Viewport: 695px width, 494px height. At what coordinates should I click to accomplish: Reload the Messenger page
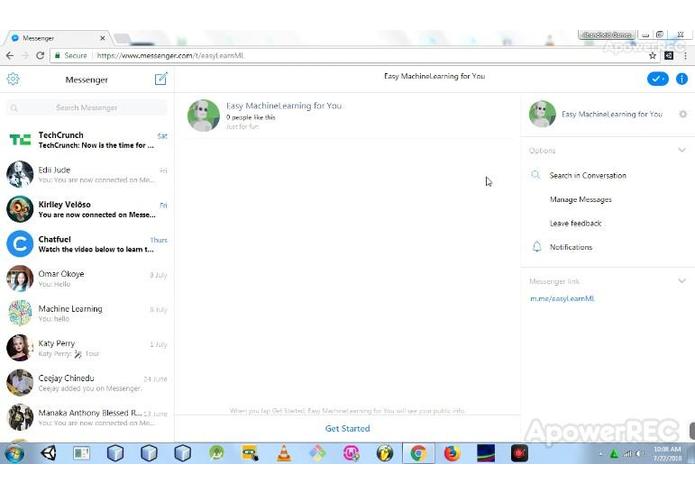click(x=40, y=55)
